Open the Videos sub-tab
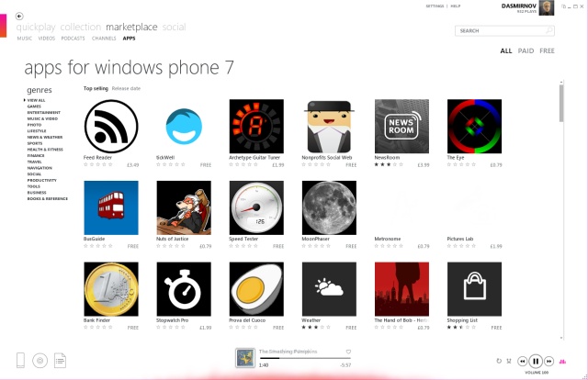The width and height of the screenshot is (588, 380). (x=47, y=39)
